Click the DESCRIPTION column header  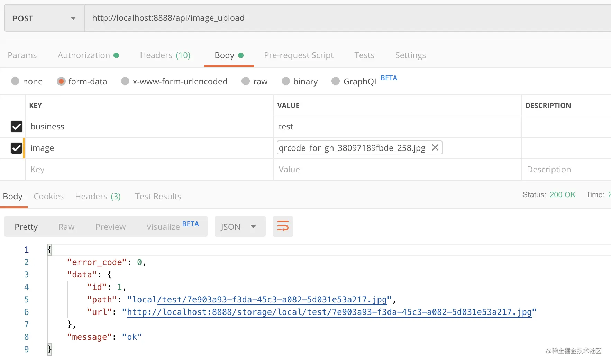(x=548, y=106)
